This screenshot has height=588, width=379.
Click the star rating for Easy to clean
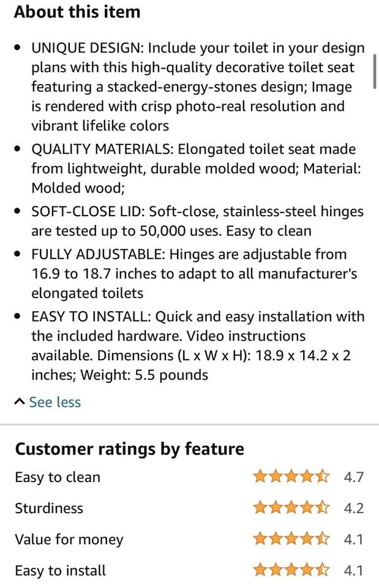tap(291, 477)
